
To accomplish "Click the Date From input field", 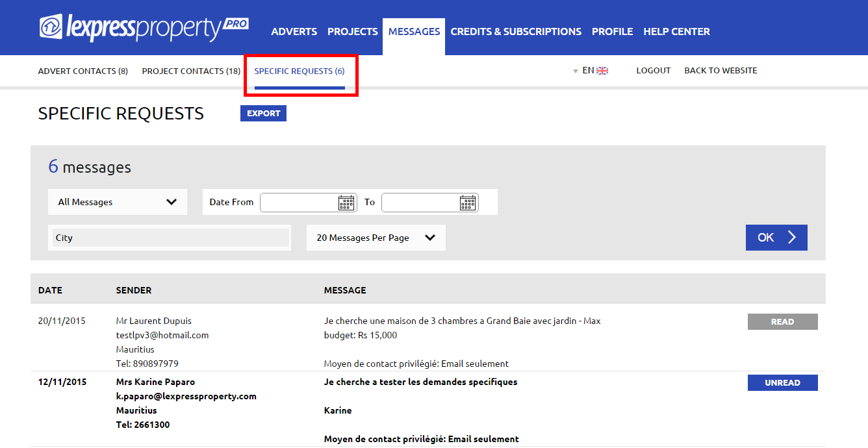I will coord(308,203).
